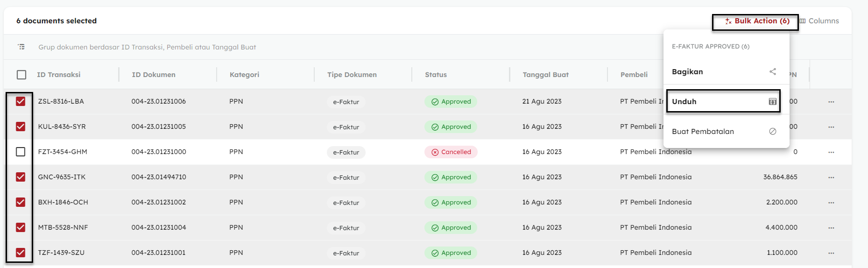Open row options for FZT-3454-GHM
Image resolution: width=868 pixels, height=268 pixels.
831,152
